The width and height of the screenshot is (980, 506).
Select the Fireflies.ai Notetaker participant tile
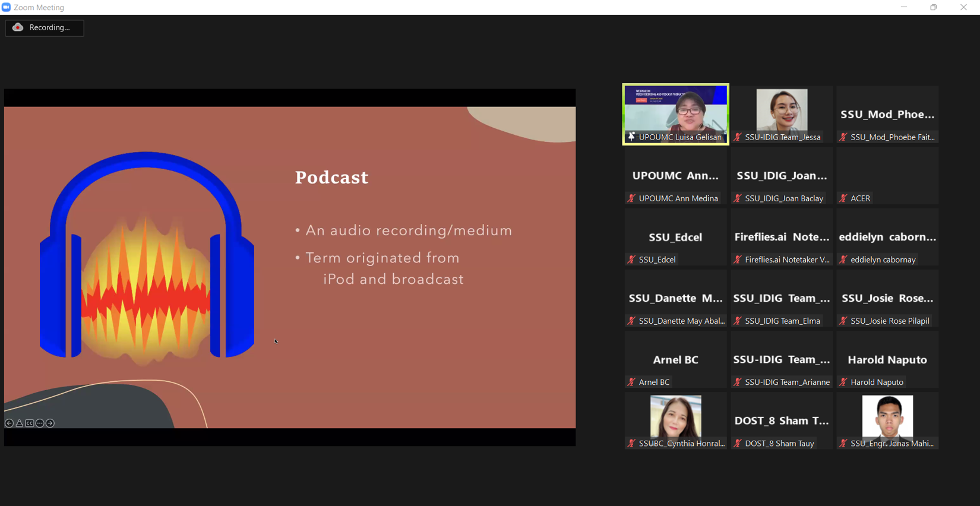[x=782, y=238]
